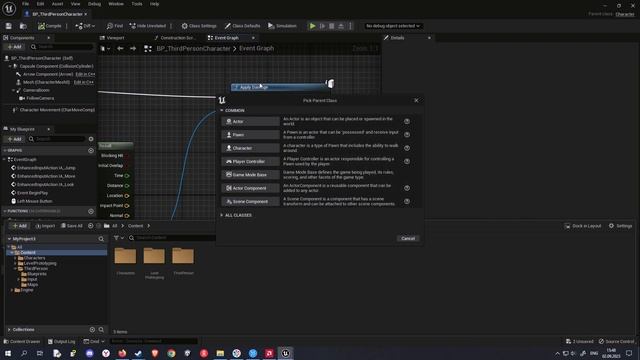Click Edit in C++ link for Arrow Component

(x=85, y=74)
